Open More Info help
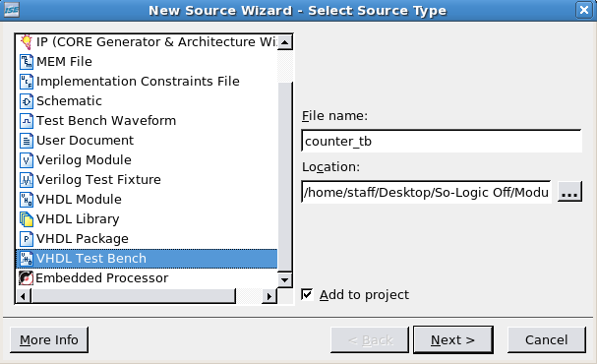597x364 pixels. click(49, 339)
